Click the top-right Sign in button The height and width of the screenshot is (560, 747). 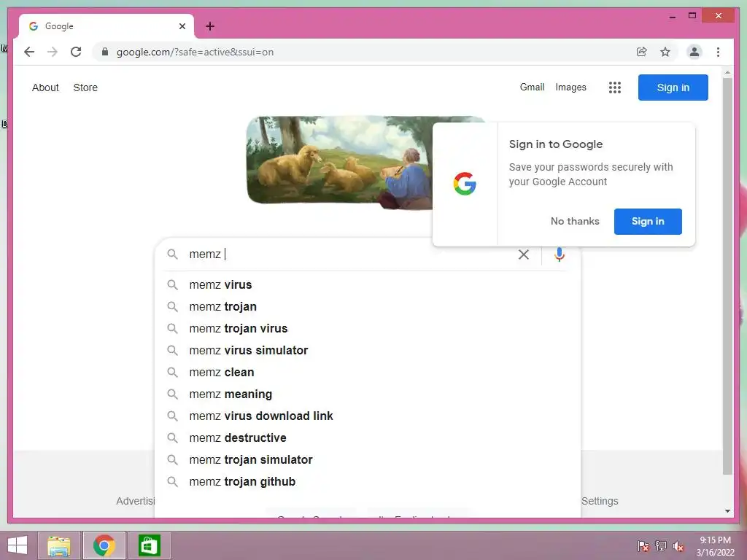click(x=673, y=87)
